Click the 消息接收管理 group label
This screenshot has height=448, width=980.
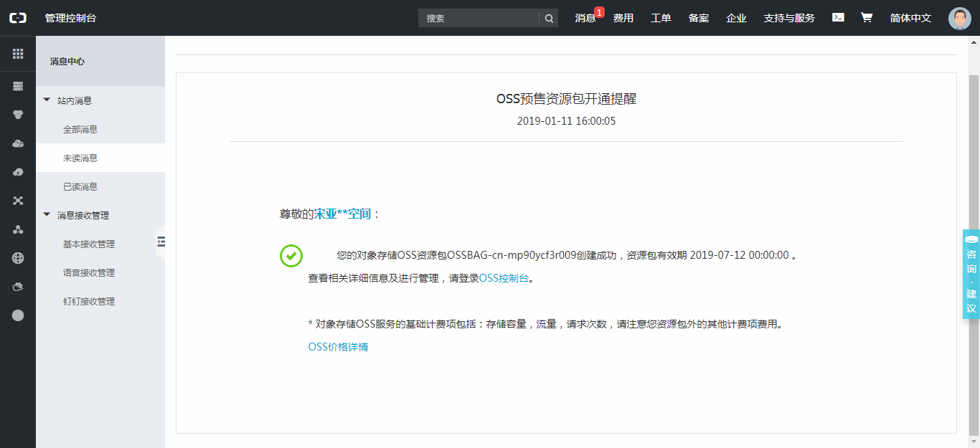[x=83, y=215]
